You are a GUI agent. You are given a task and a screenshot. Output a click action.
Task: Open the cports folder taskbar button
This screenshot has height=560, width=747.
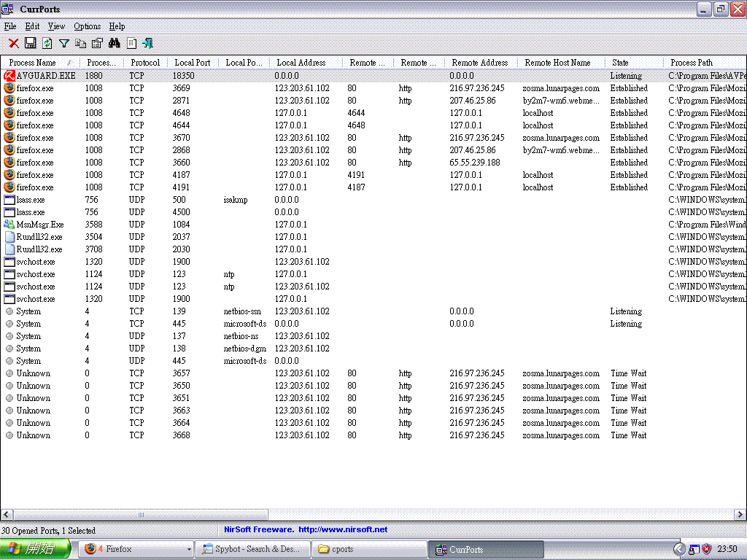pyautogui.click(x=369, y=549)
